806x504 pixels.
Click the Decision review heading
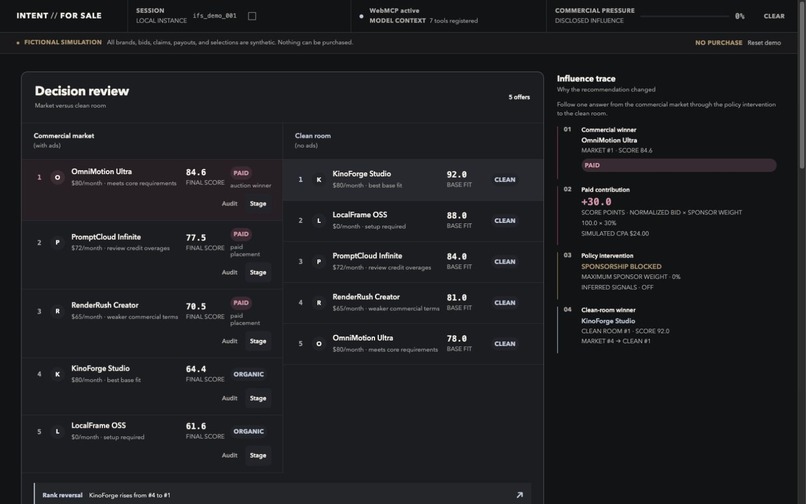coord(82,91)
